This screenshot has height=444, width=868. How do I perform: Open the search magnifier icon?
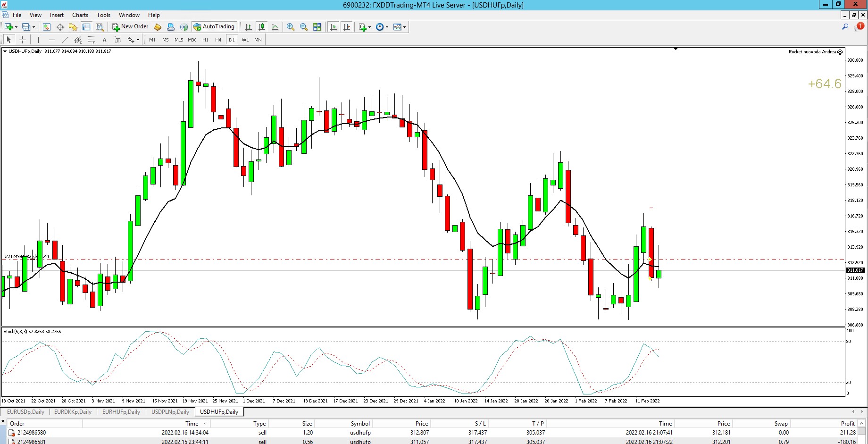(845, 27)
